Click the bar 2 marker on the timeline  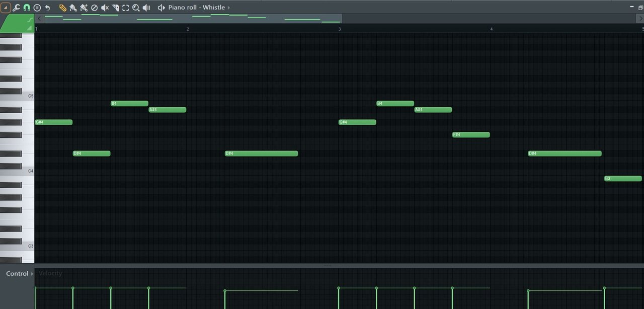tap(188, 29)
